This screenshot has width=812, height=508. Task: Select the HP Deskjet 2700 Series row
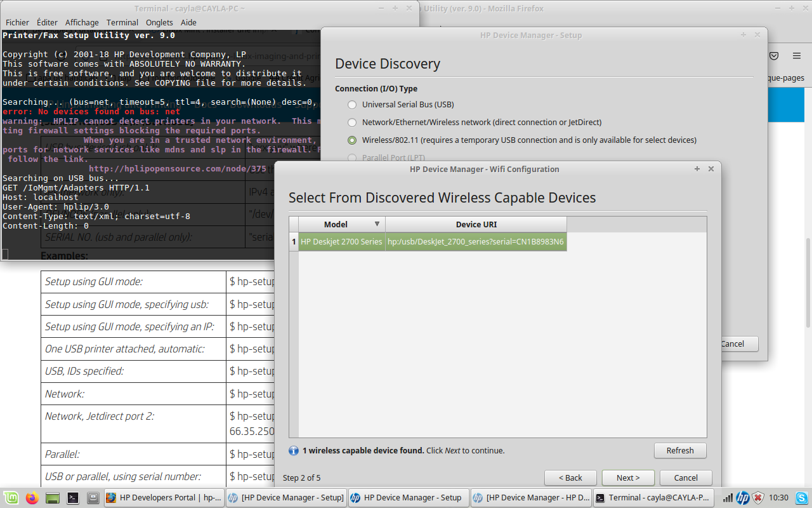[x=341, y=242]
